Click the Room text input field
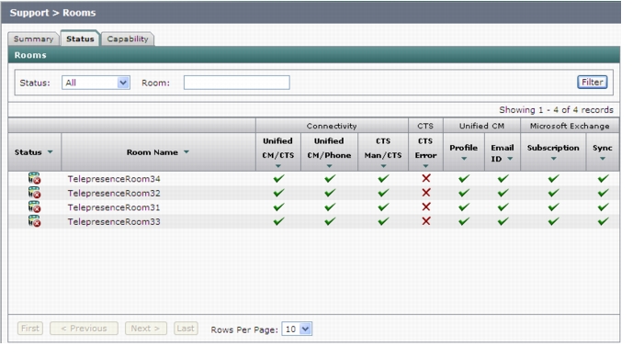 (x=237, y=83)
